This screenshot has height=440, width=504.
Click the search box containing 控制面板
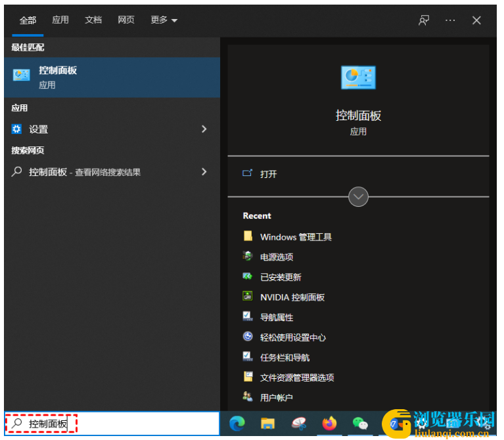pyautogui.click(x=112, y=424)
